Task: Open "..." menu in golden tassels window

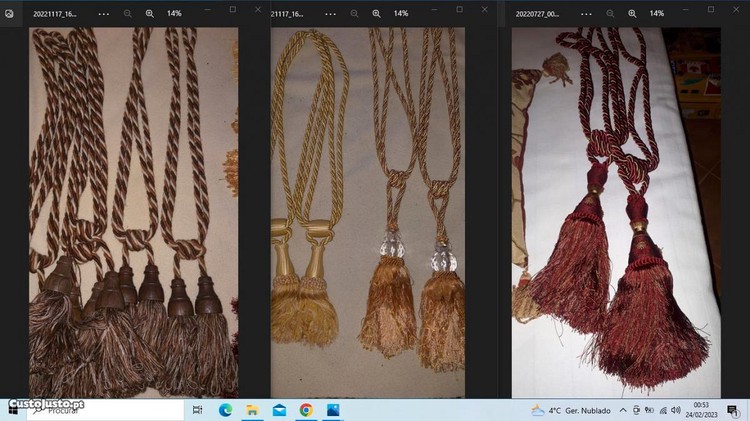Action: [x=331, y=13]
